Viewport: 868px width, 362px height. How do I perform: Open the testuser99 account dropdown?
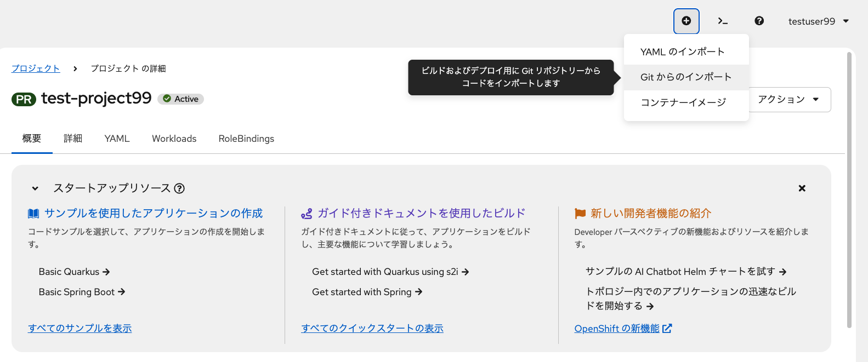point(819,21)
